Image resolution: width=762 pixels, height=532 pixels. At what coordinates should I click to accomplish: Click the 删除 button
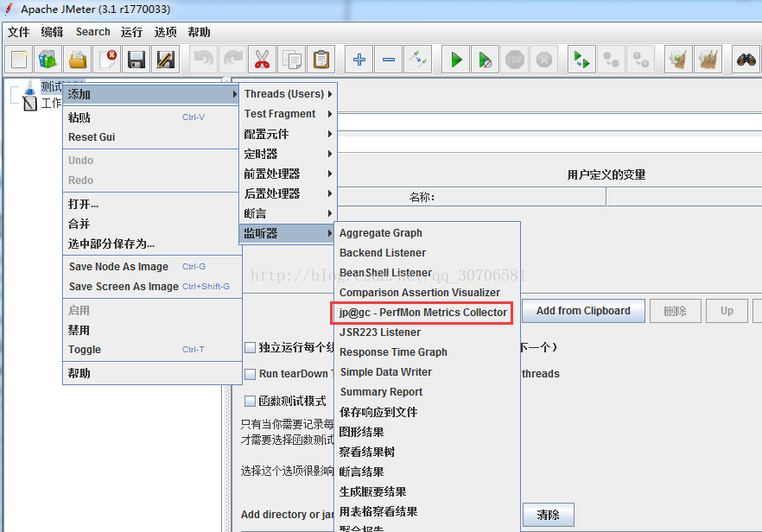pyautogui.click(x=675, y=311)
